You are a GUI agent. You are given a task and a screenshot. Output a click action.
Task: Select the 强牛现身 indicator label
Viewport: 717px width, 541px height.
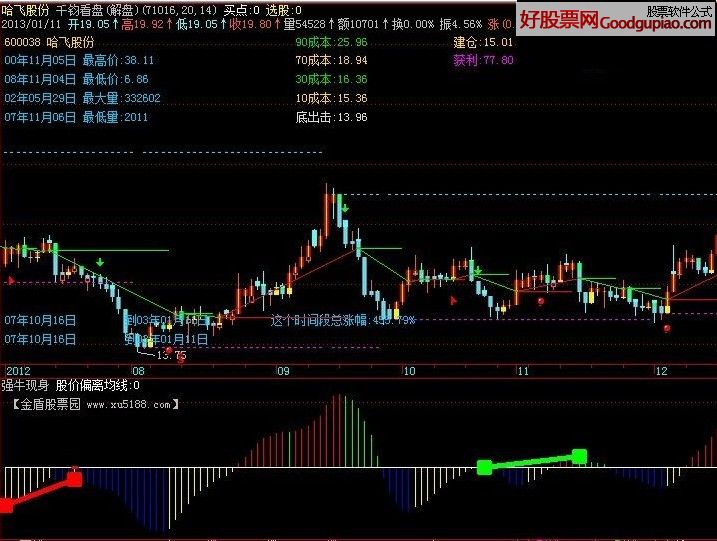[x=20, y=385]
